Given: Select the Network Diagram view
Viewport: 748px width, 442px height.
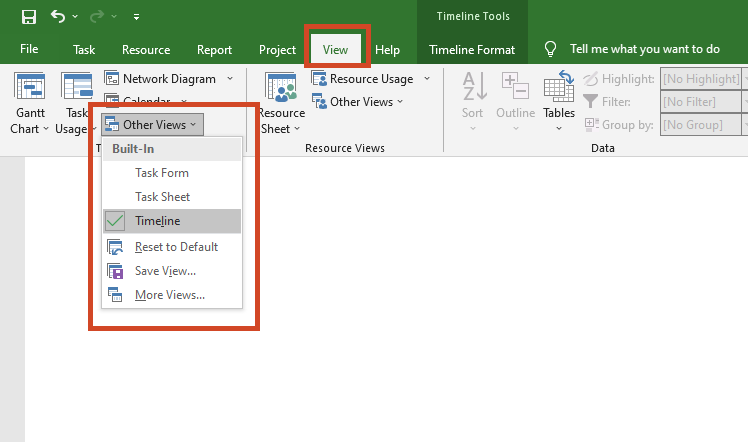Looking at the screenshot, I should [168, 78].
